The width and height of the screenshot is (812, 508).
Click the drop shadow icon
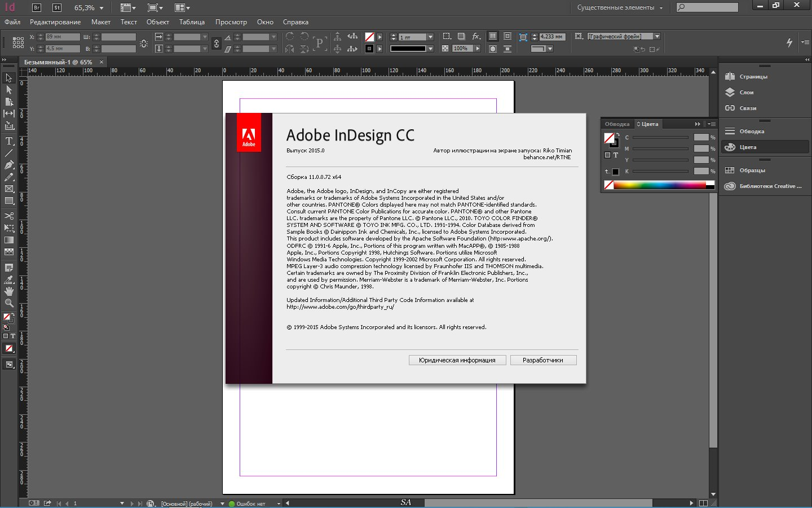(461, 36)
